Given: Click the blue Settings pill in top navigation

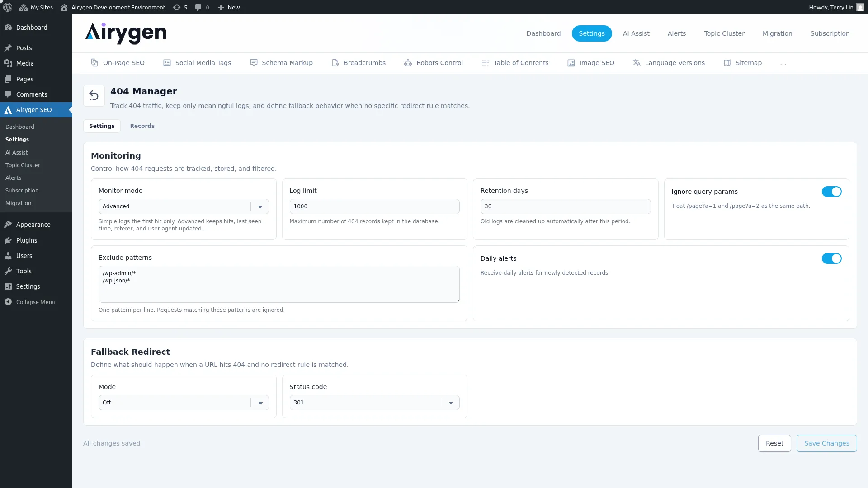Looking at the screenshot, I should [591, 33].
